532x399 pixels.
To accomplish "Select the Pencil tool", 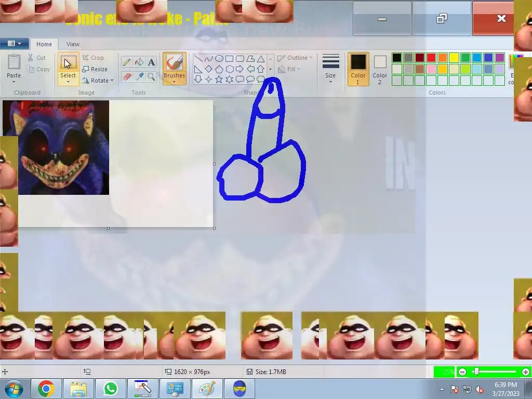I will pyautogui.click(x=127, y=62).
